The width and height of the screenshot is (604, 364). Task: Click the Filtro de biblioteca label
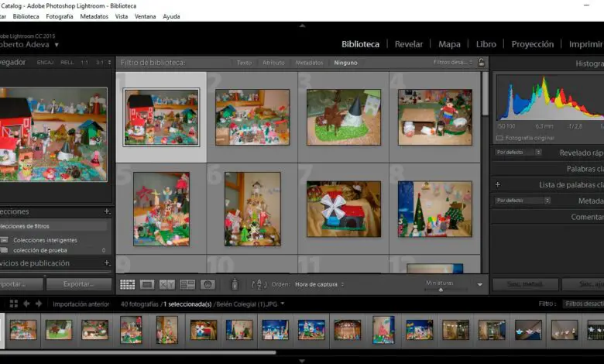point(153,63)
